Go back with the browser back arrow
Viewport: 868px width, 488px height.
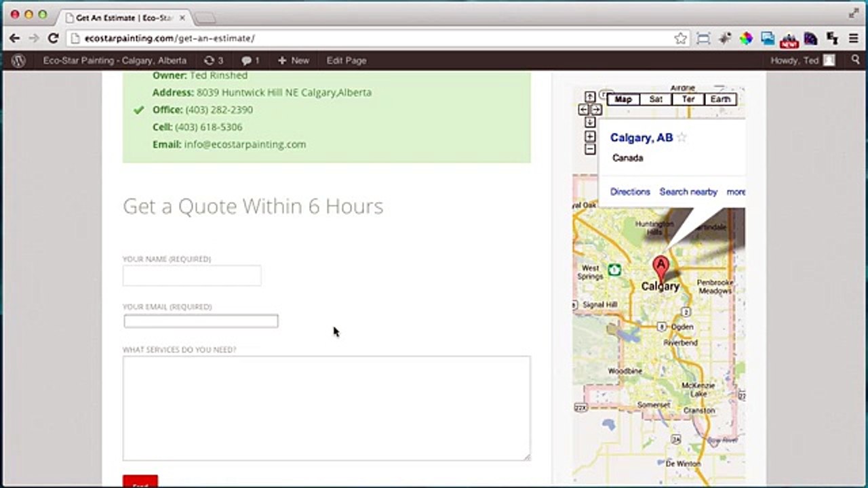click(x=14, y=39)
